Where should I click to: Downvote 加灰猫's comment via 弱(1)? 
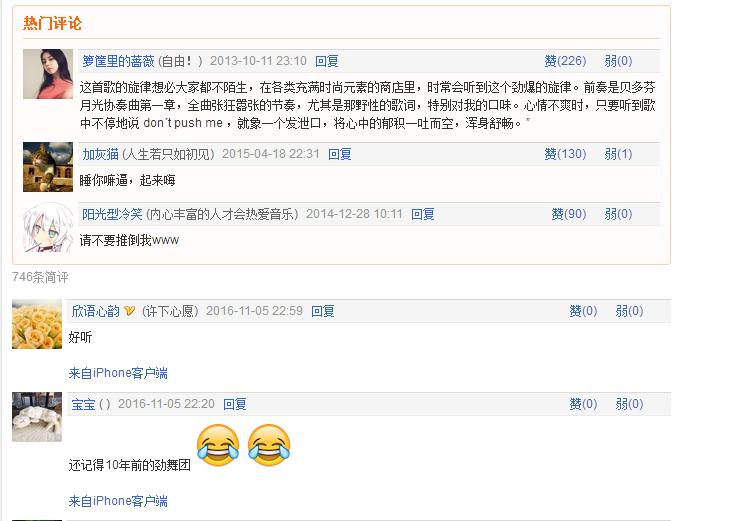click(x=618, y=154)
